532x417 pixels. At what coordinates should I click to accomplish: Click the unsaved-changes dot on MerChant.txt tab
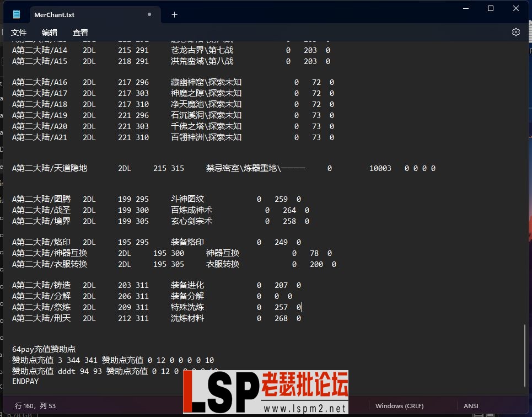click(149, 14)
